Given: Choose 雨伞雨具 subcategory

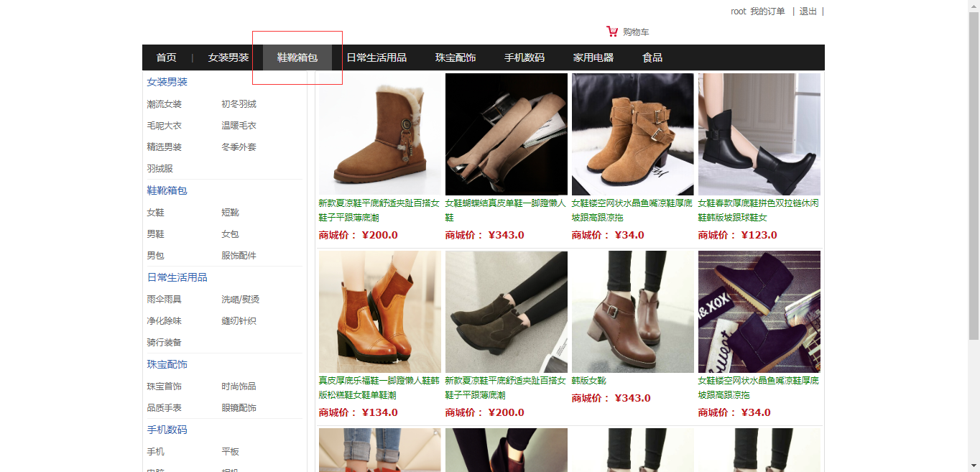Looking at the screenshot, I should (165, 300).
